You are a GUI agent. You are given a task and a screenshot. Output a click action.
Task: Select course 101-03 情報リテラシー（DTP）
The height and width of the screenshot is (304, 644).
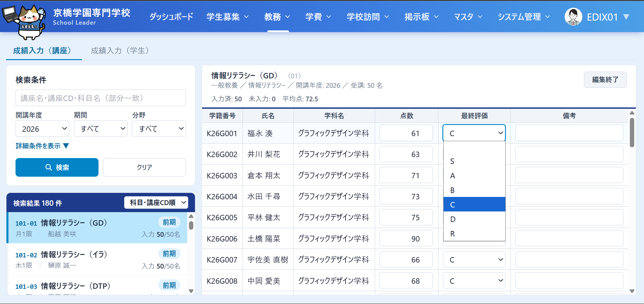(97, 286)
